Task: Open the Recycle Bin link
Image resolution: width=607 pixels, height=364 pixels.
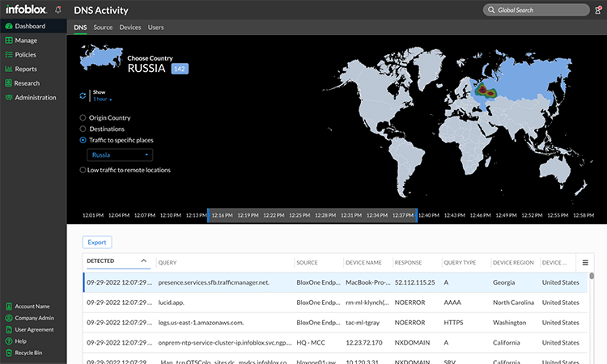Action: click(28, 353)
